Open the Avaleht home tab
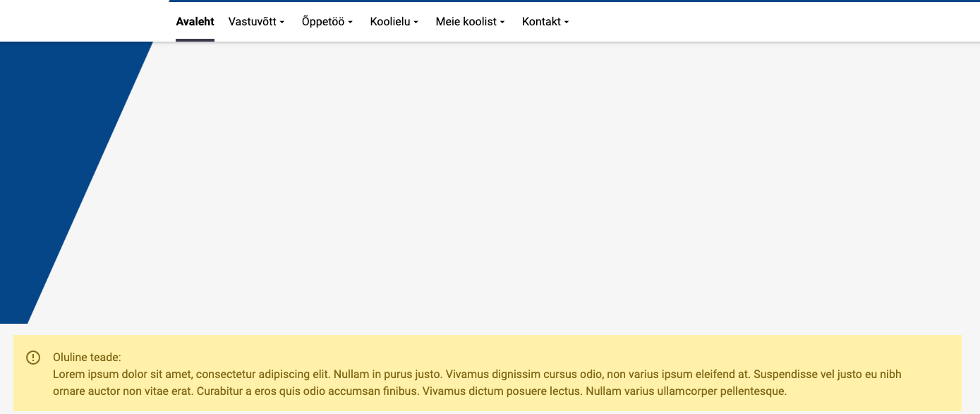 [195, 22]
